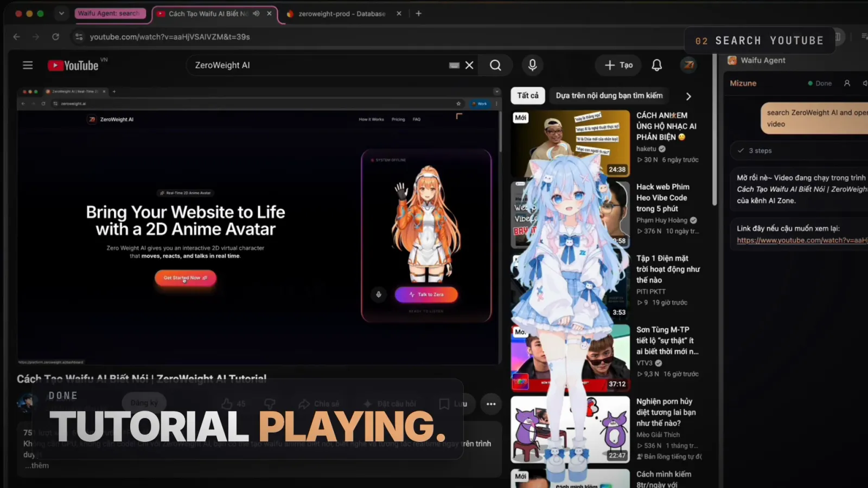Switch to zeroweight-prod Database tab
Viewport: 868px width, 488px height.
coord(342,14)
